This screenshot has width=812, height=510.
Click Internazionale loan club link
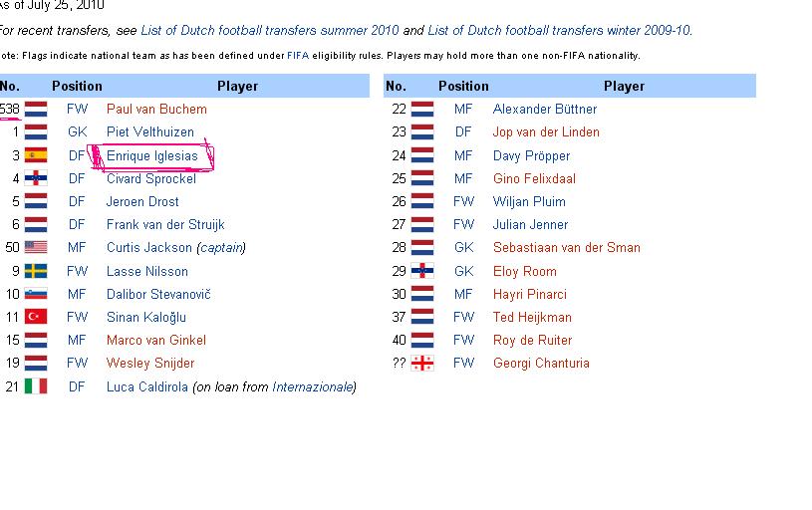tap(312, 386)
